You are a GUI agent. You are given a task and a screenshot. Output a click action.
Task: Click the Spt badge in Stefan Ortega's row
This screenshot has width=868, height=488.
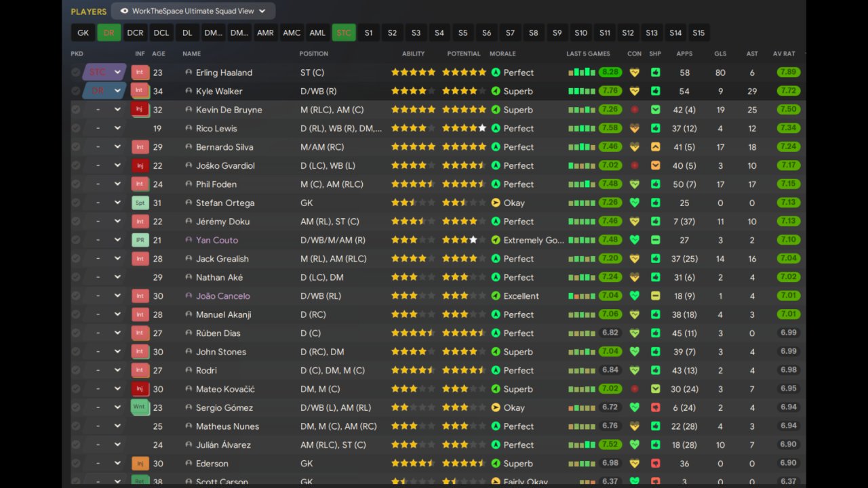pos(140,203)
